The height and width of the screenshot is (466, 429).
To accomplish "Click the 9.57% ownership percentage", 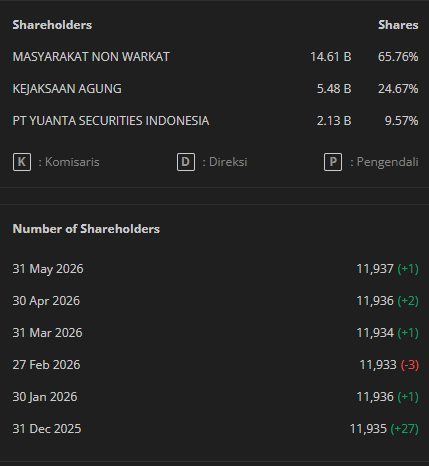I will 401,121.
